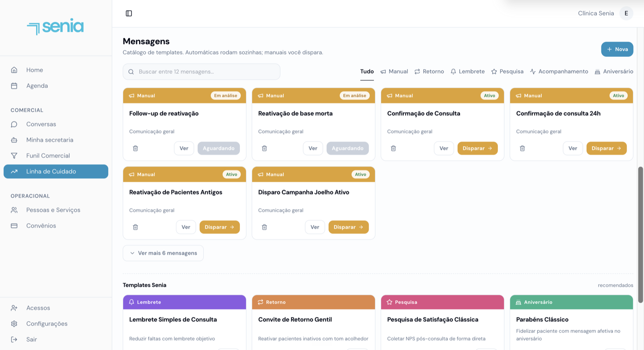Click the Agenda calendar icon
The width and height of the screenshot is (644, 350).
(14, 86)
